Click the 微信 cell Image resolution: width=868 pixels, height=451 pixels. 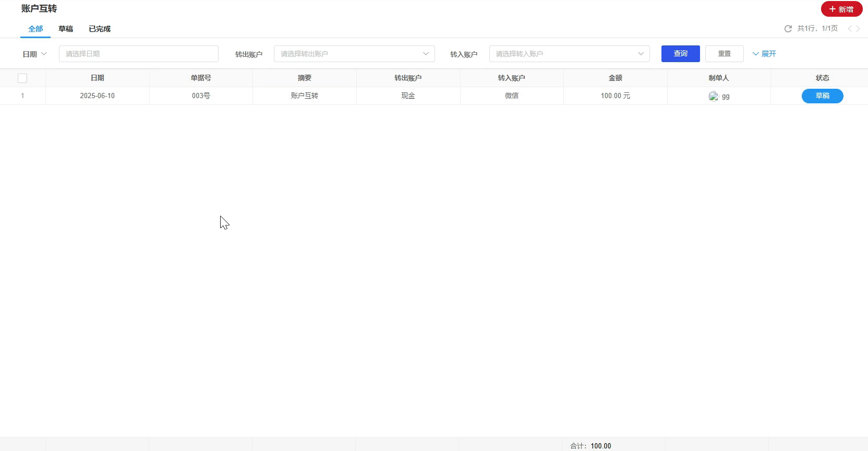point(511,96)
